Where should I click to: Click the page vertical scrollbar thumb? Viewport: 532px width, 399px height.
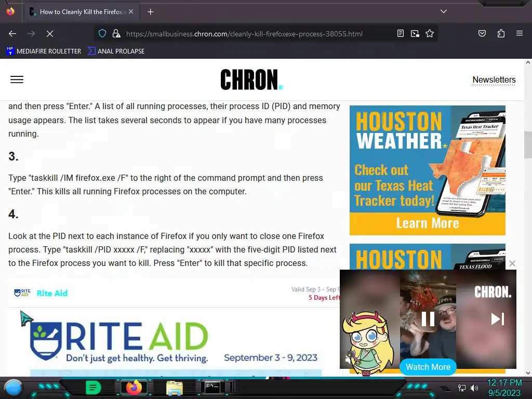(x=528, y=144)
